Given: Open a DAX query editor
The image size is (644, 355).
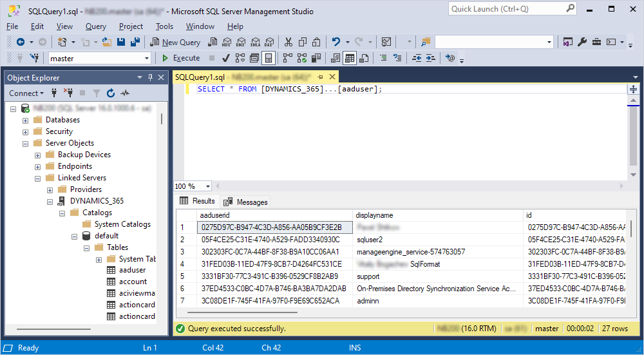Looking at the screenshot, I should [x=269, y=42].
